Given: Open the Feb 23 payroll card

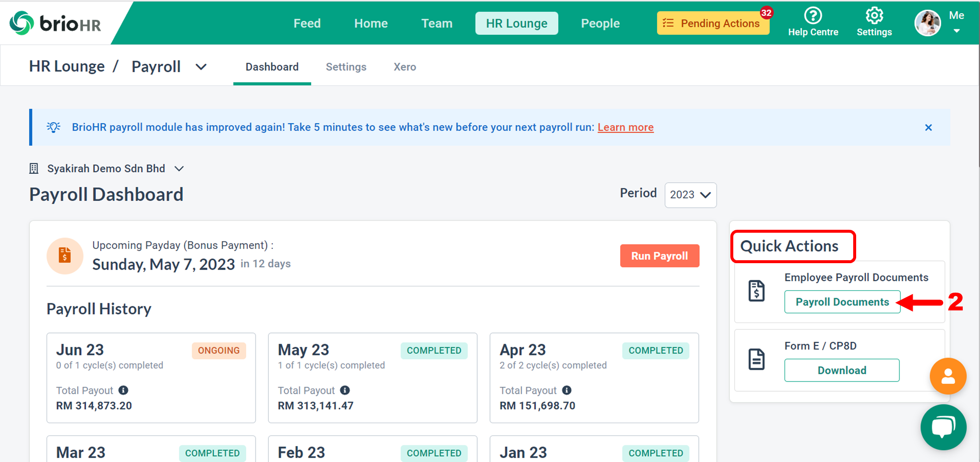Looking at the screenshot, I should [373, 449].
